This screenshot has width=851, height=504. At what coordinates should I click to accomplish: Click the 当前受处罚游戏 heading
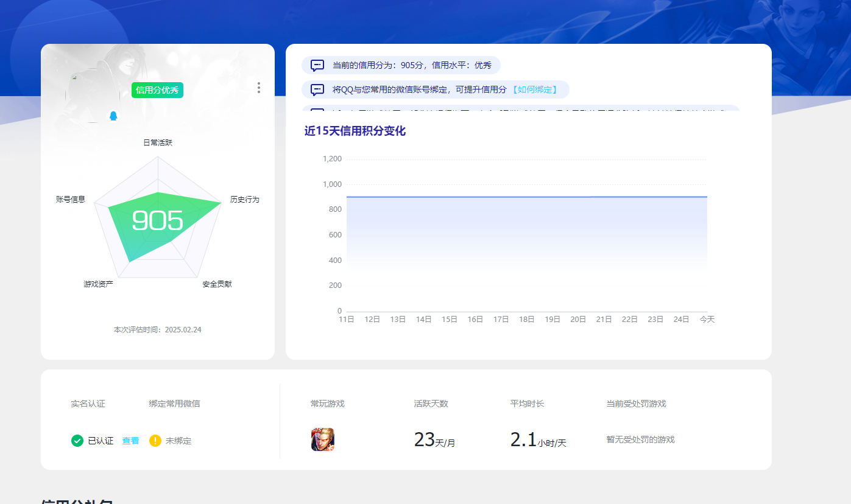coord(636,404)
